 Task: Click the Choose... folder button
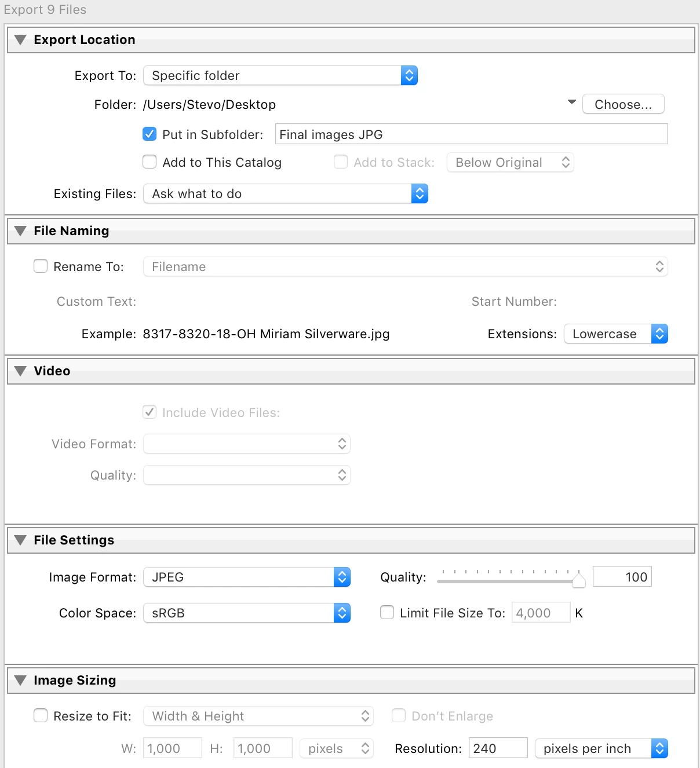pyautogui.click(x=624, y=104)
